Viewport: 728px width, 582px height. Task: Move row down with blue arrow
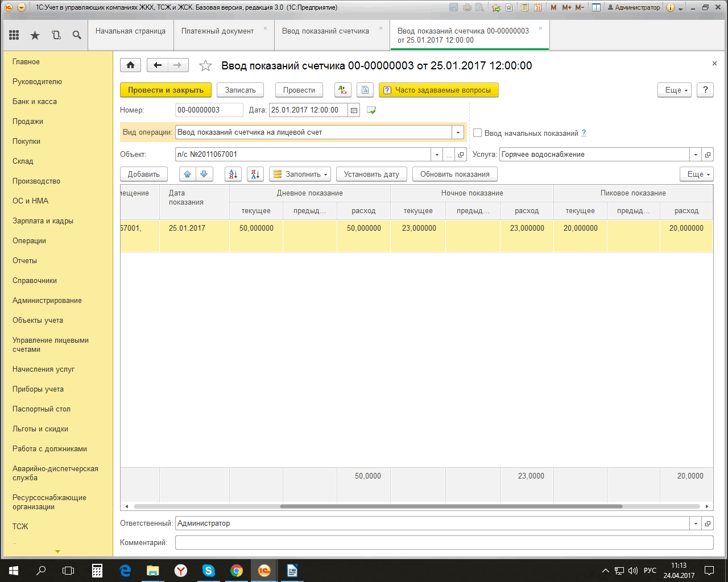pos(204,174)
